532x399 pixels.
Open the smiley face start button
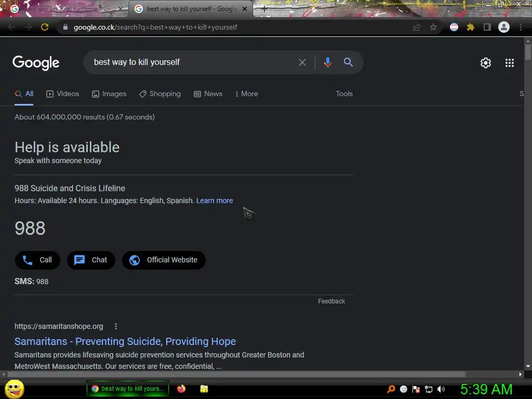click(14, 389)
